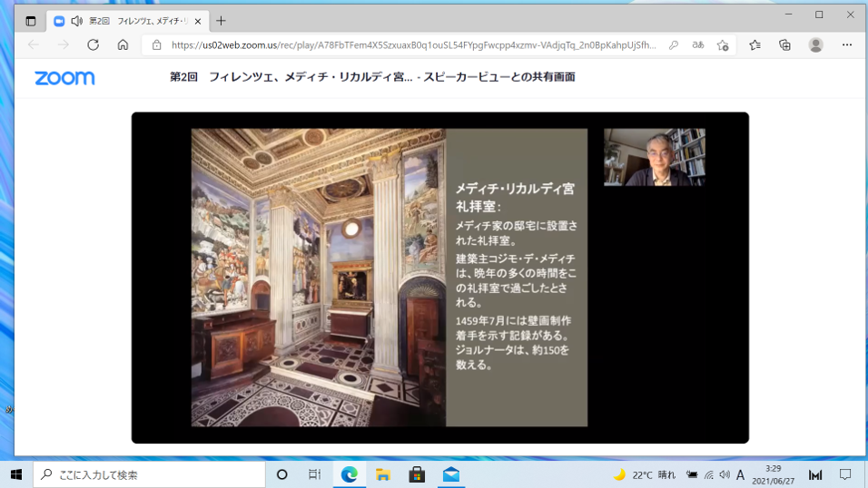
Task: Click the Zoom logo in the page header
Action: click(64, 78)
